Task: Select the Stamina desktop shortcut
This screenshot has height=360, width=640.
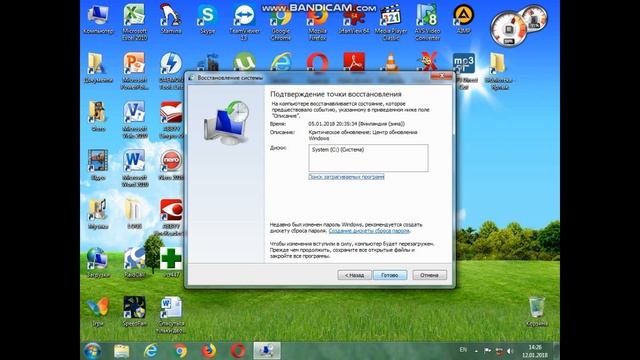Action: coord(171,19)
